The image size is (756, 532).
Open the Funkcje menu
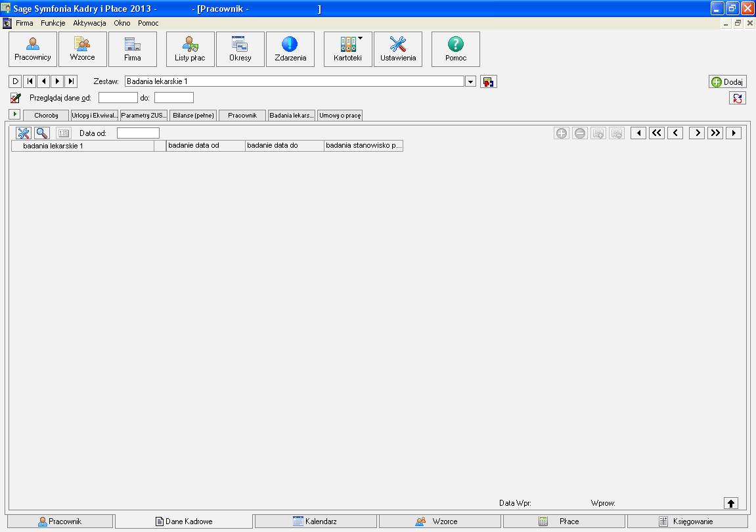[53, 23]
